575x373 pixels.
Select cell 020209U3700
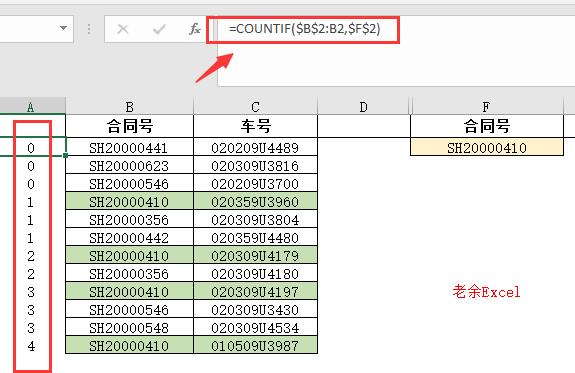point(256,184)
